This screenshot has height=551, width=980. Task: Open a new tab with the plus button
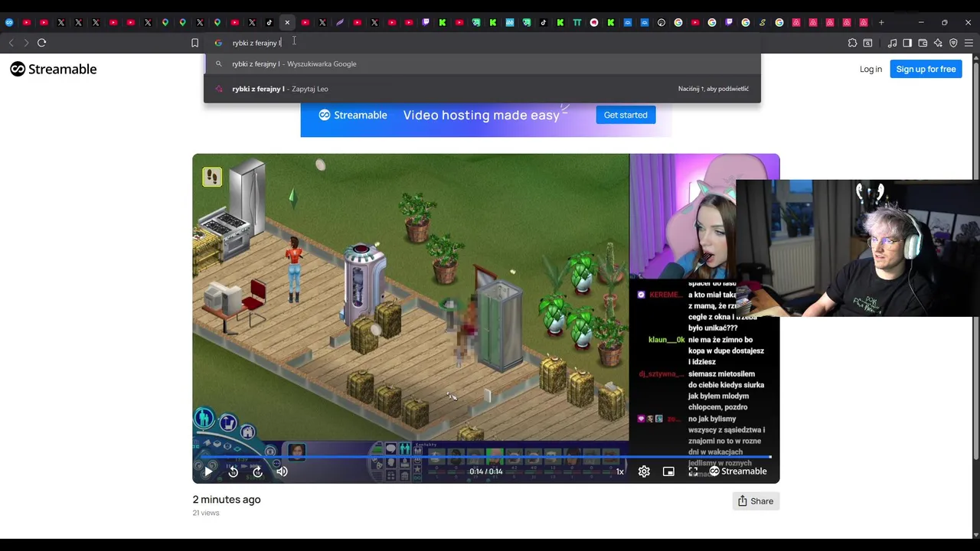[x=881, y=22]
